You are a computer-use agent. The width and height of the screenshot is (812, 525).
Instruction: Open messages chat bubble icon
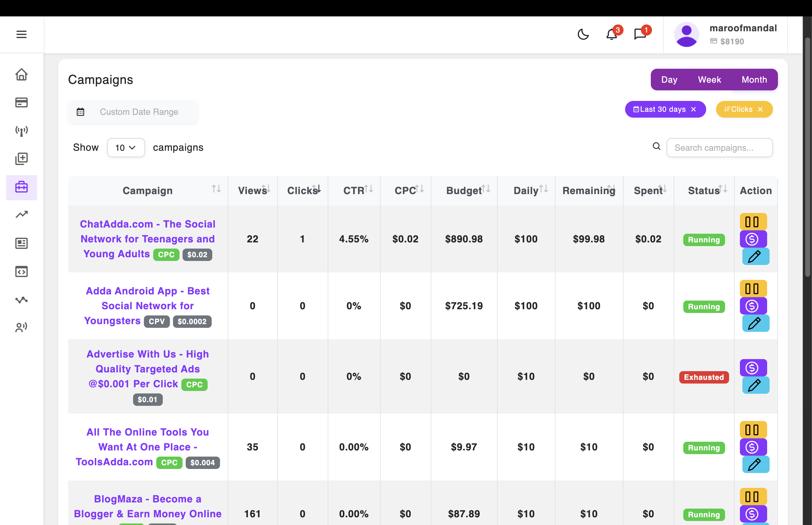[640, 34]
